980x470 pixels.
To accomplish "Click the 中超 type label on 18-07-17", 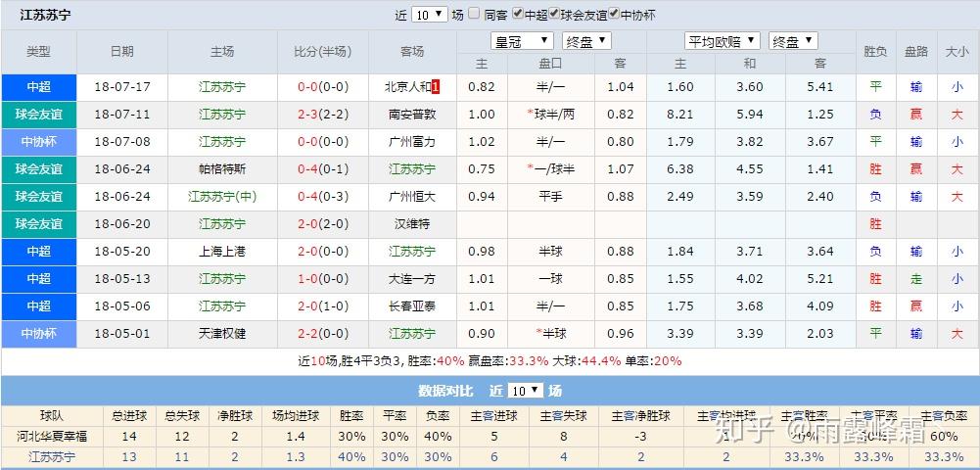I will pyautogui.click(x=39, y=87).
